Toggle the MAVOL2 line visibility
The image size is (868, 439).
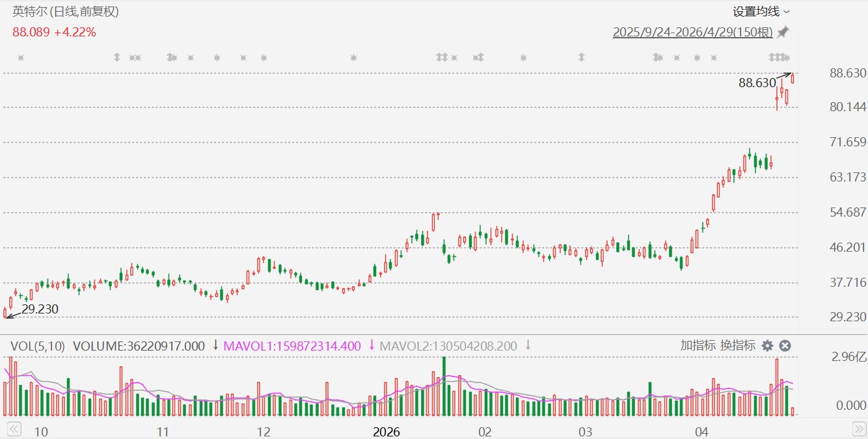click(x=448, y=346)
